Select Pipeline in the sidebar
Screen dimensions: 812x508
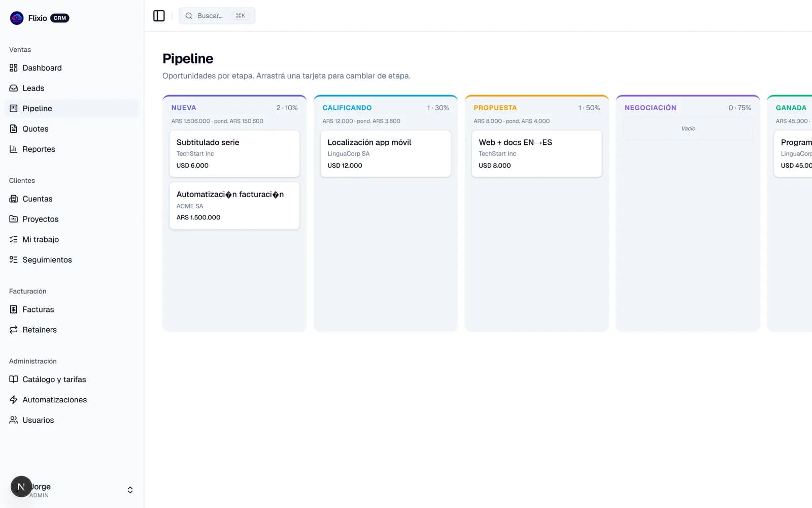tap(72, 108)
